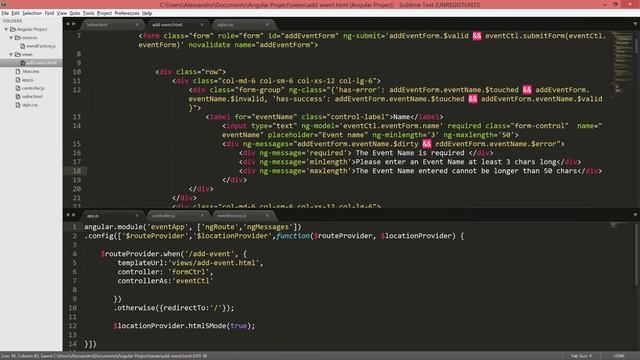The height and width of the screenshot is (360, 640).
Task: Open app.js from the sidebar
Action: [x=27, y=80]
